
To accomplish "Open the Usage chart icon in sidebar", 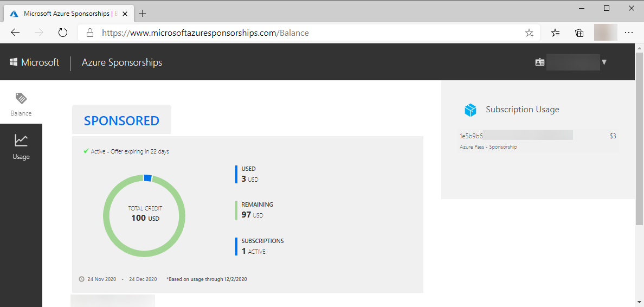I will click(x=21, y=140).
